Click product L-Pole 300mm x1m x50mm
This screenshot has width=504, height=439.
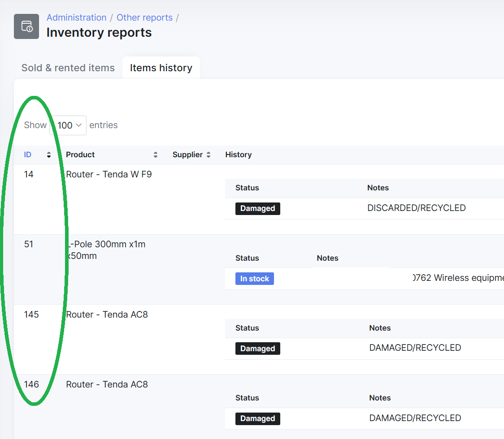point(106,250)
